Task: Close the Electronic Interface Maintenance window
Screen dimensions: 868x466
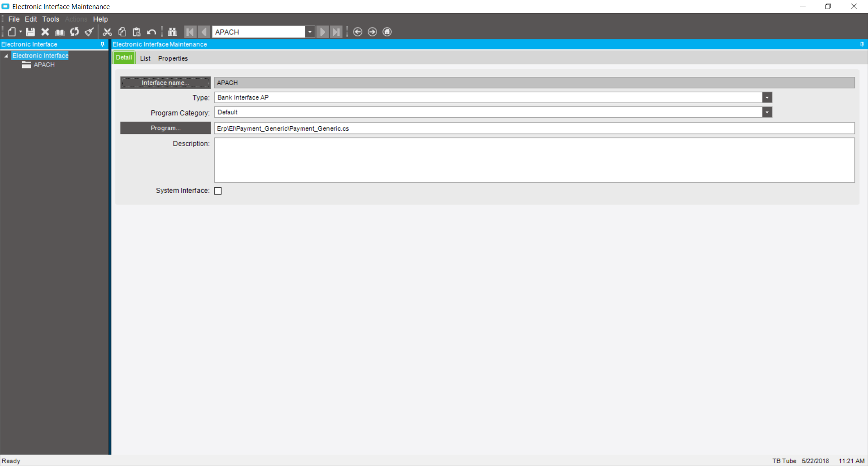Action: 854,6
